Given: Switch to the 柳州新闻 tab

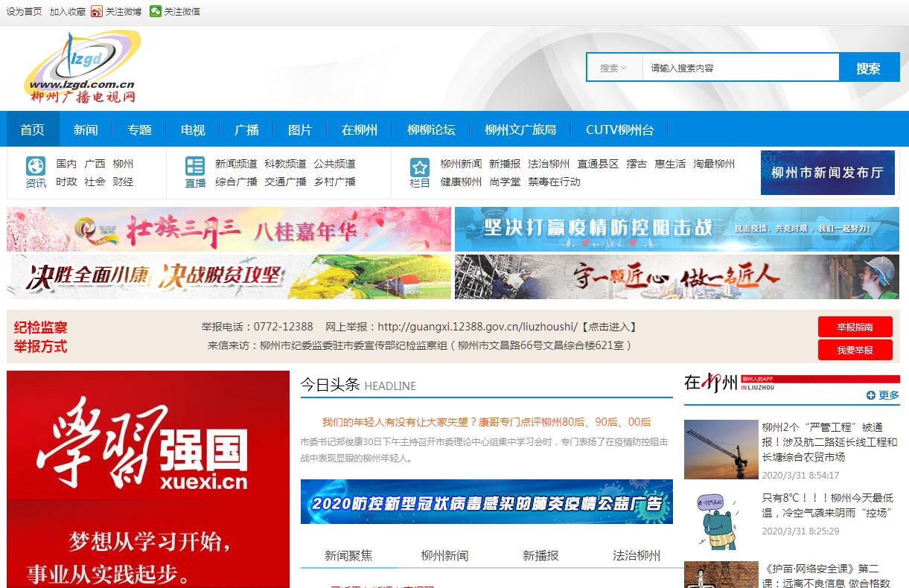Looking at the screenshot, I should click(444, 555).
